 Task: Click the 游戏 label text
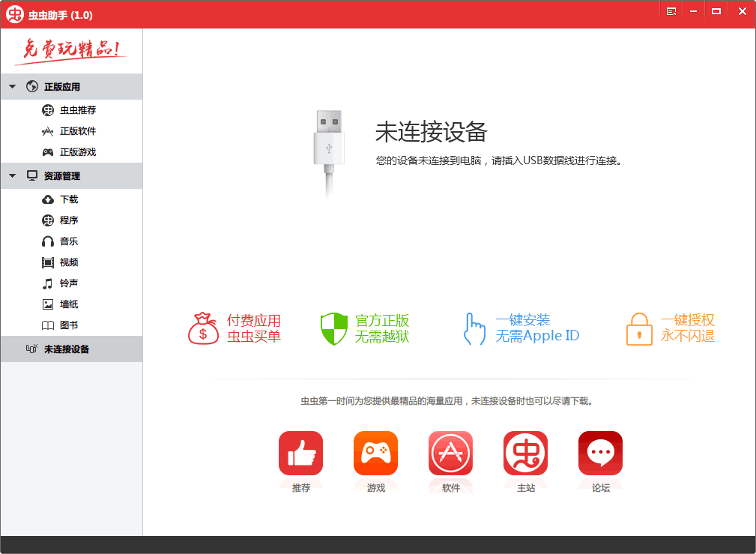[x=375, y=488]
